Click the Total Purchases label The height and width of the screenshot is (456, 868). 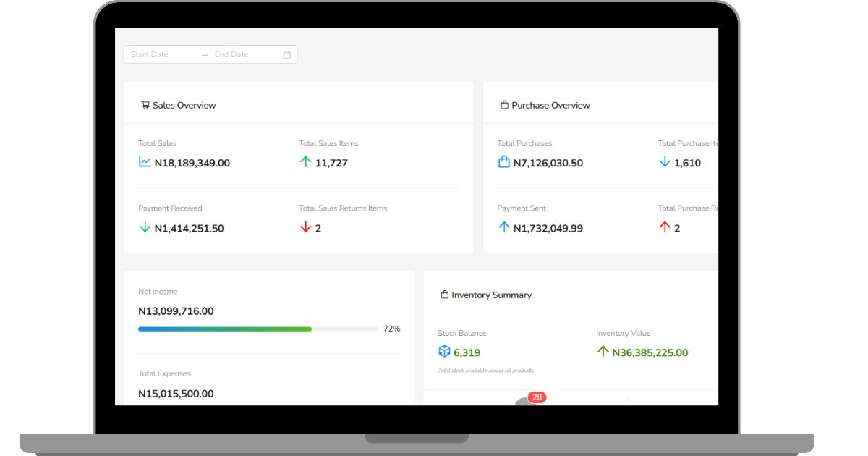[x=524, y=143]
